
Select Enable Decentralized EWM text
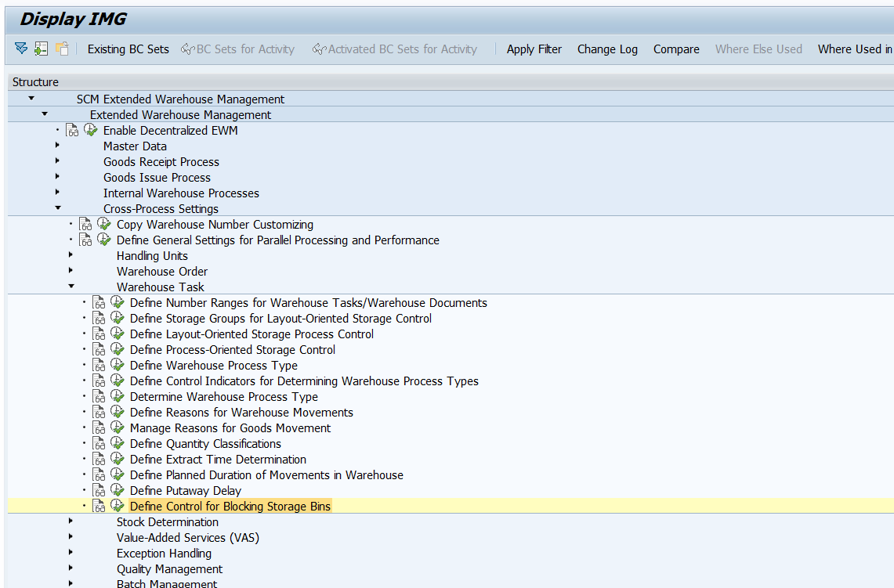(x=171, y=131)
